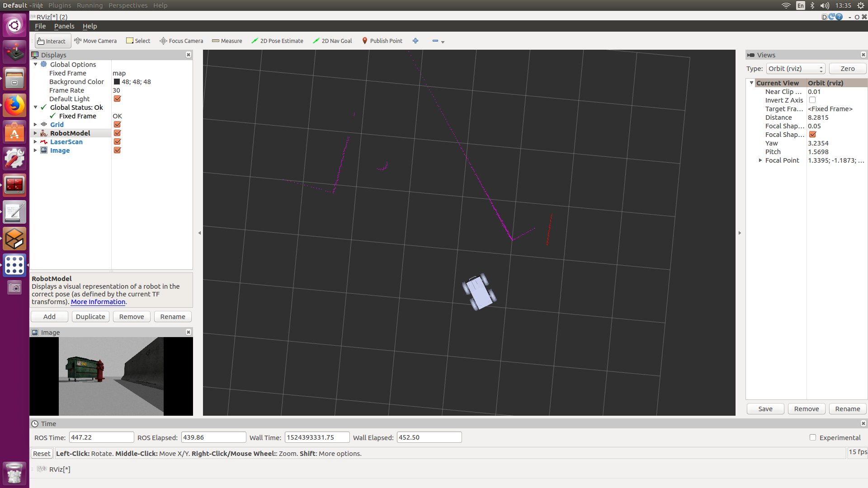Close the Time panel
Viewport: 868px width, 488px height.
click(863, 423)
